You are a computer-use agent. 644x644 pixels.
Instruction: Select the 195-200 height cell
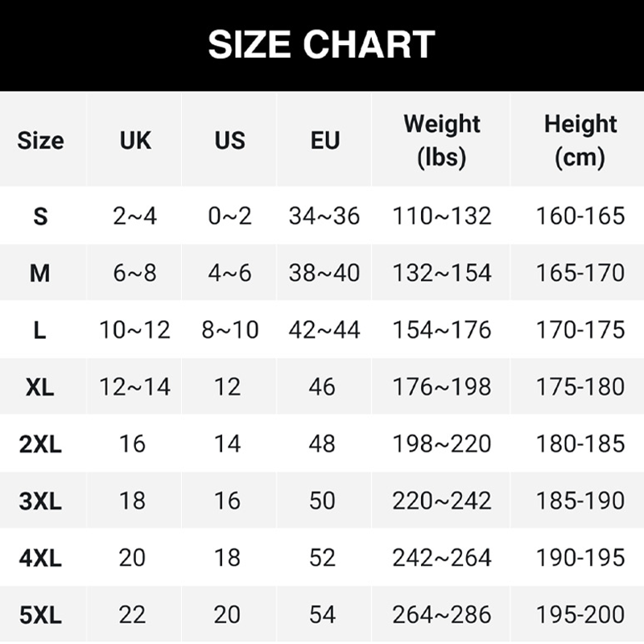point(580,615)
